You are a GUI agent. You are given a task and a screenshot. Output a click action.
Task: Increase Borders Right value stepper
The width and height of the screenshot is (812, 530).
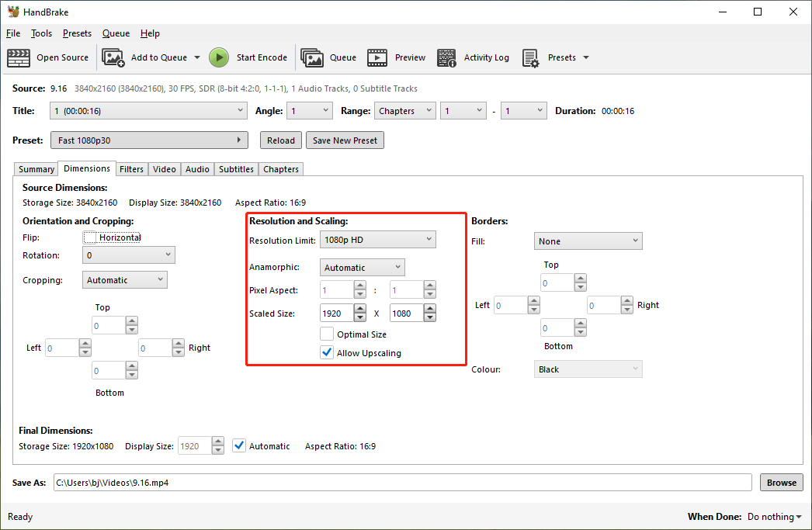pyautogui.click(x=627, y=301)
